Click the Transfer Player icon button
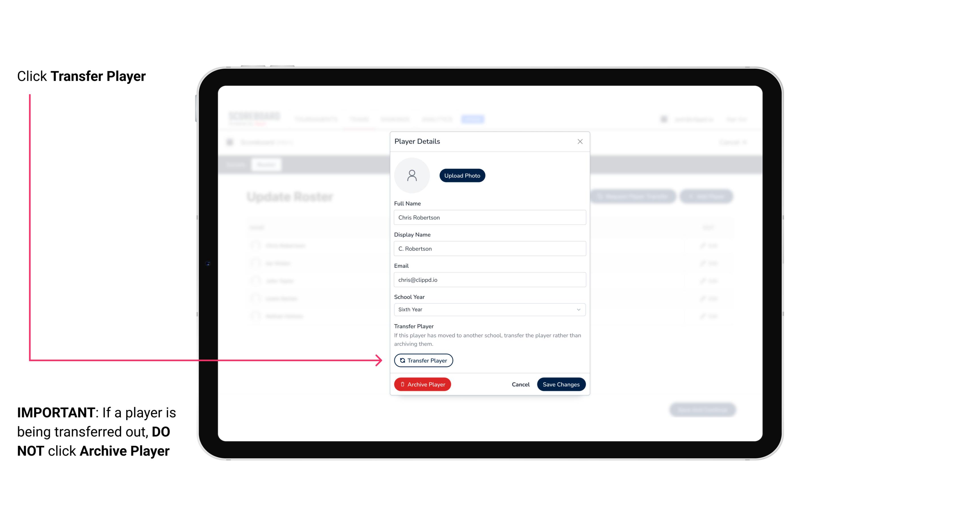 point(423,360)
